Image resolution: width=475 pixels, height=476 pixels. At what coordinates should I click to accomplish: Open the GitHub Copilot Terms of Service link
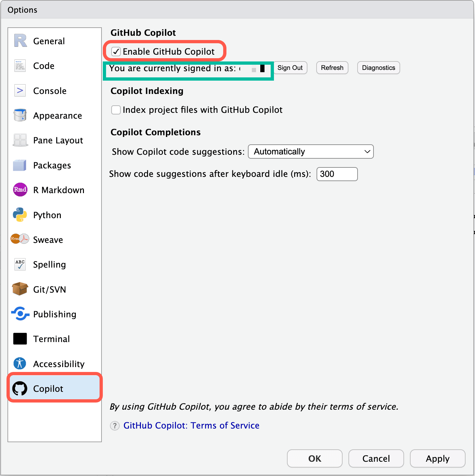point(191,426)
